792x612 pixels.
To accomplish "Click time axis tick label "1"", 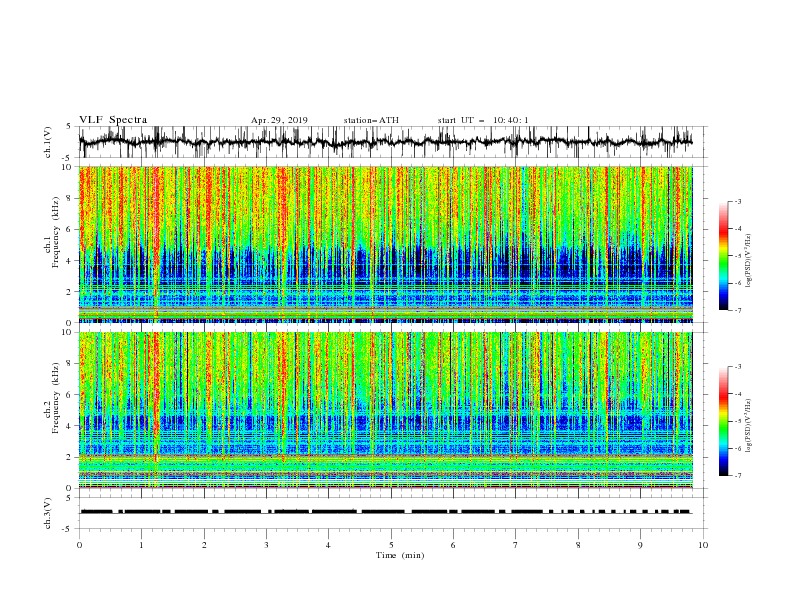I will 141,545.
